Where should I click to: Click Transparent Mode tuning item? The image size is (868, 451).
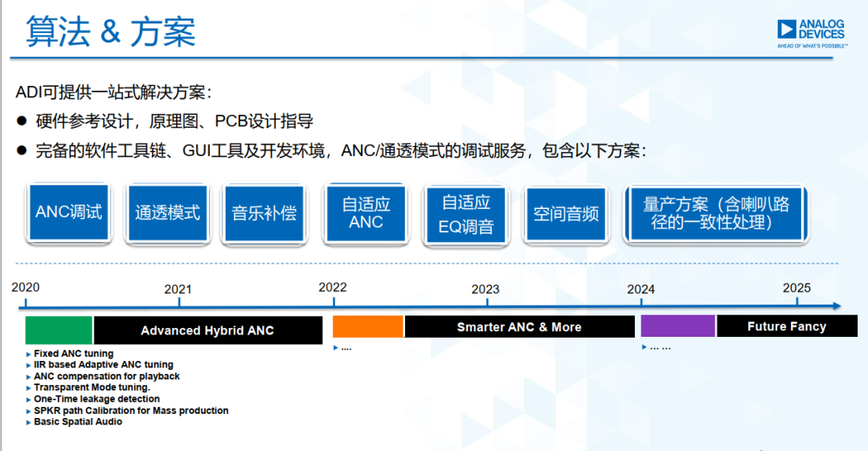coord(92,387)
